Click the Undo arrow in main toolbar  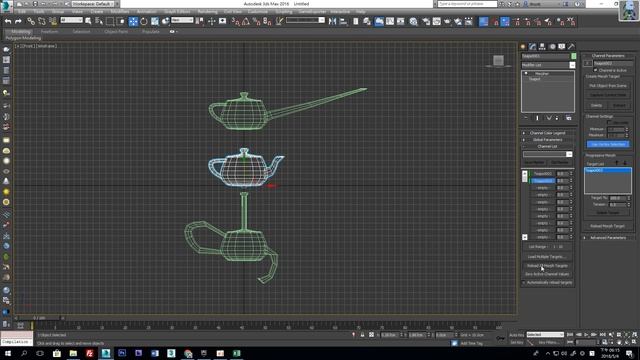tap(8, 21)
